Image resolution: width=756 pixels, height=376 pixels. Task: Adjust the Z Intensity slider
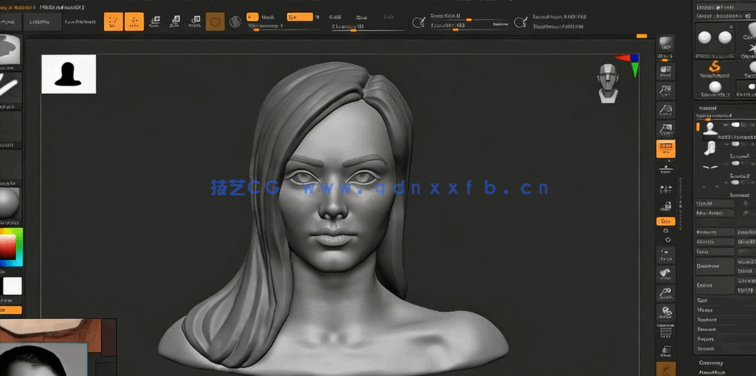click(x=369, y=28)
